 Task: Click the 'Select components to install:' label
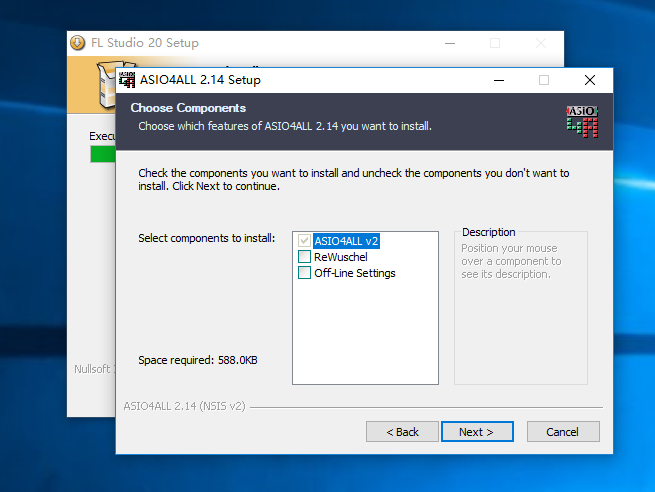click(207, 238)
